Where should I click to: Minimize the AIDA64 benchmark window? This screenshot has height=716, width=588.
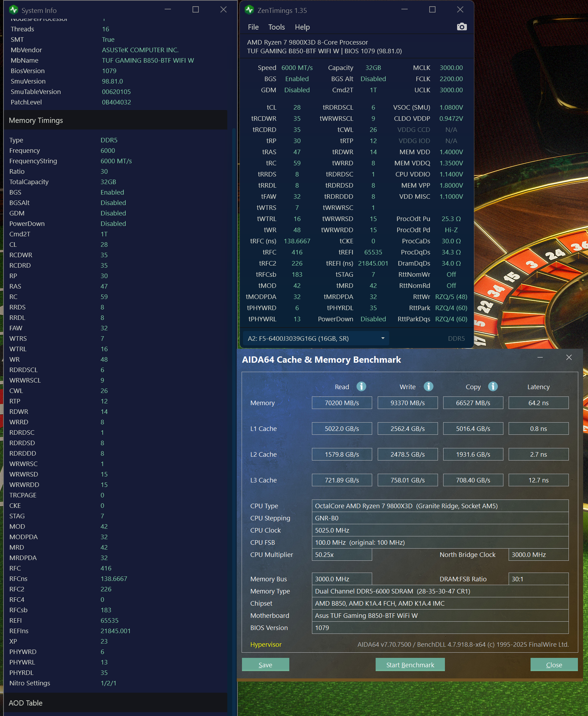point(540,357)
